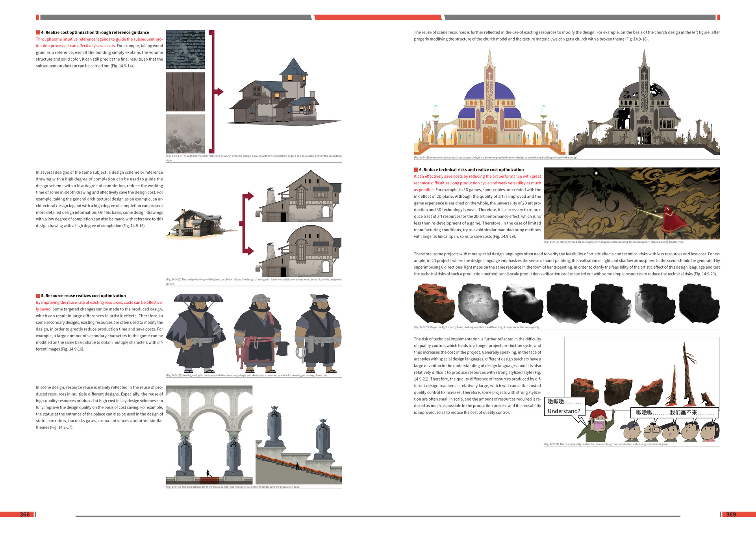Click the wood grain texture thumbnail
Screen dimensions: 756x535
click(185, 92)
